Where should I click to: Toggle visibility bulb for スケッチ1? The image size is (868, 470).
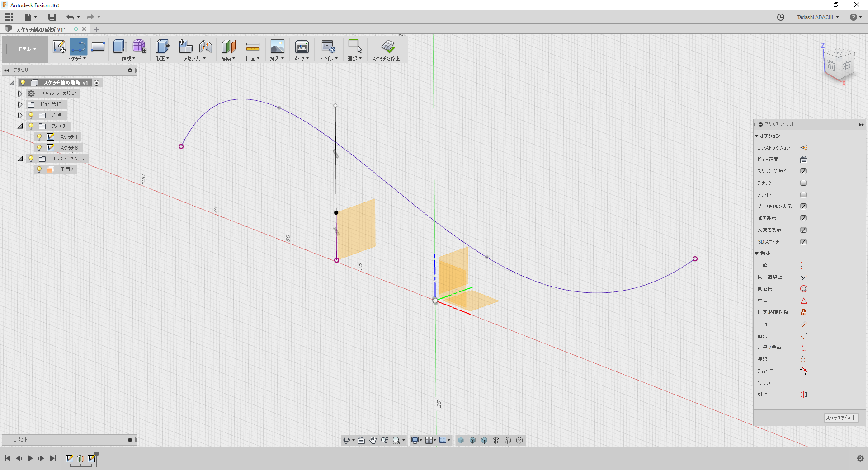click(x=39, y=137)
